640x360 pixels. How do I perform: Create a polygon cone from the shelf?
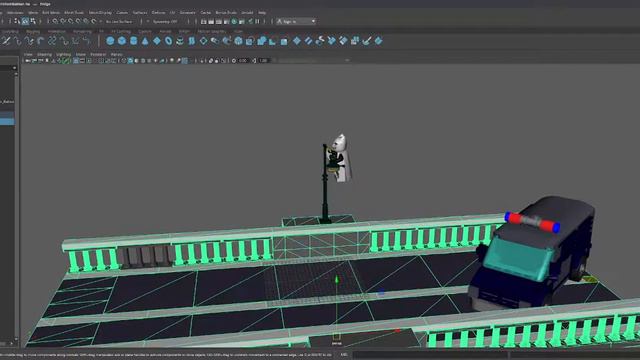pyautogui.click(x=145, y=41)
